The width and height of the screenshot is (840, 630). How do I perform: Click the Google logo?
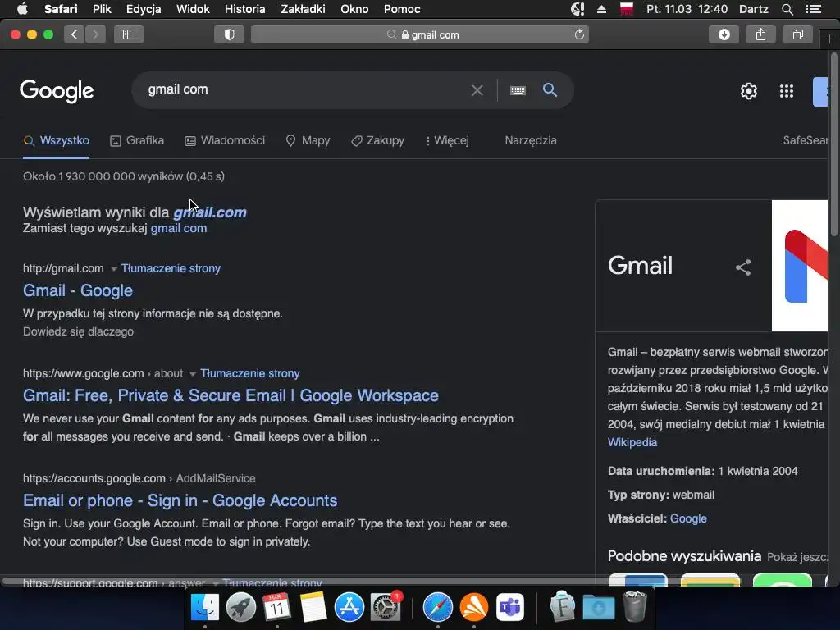(57, 91)
